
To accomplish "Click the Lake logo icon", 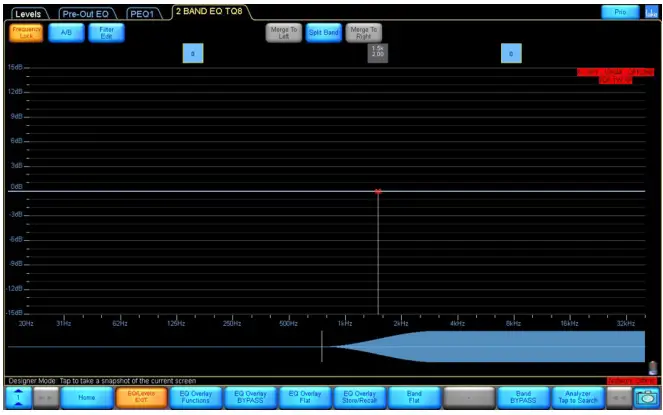I will tap(651, 12).
